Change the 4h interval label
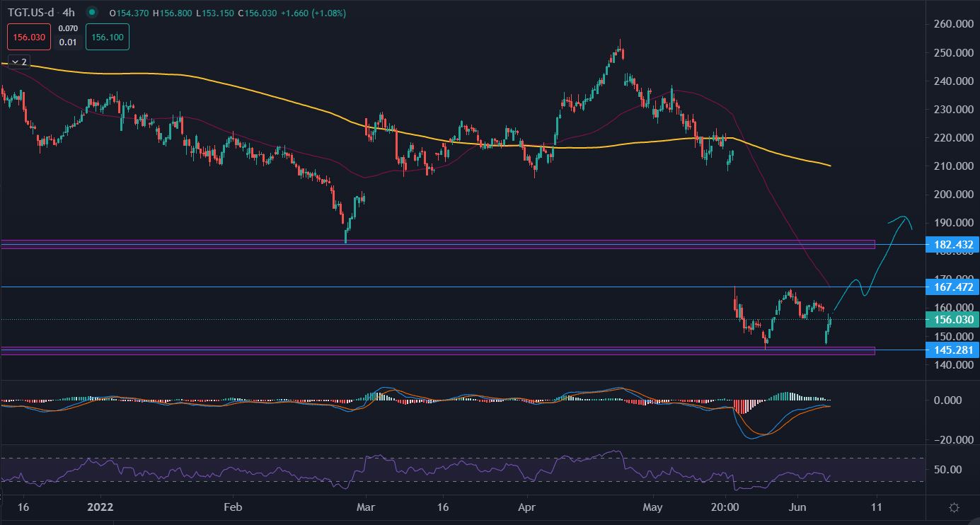The image size is (980, 525). 69,13
